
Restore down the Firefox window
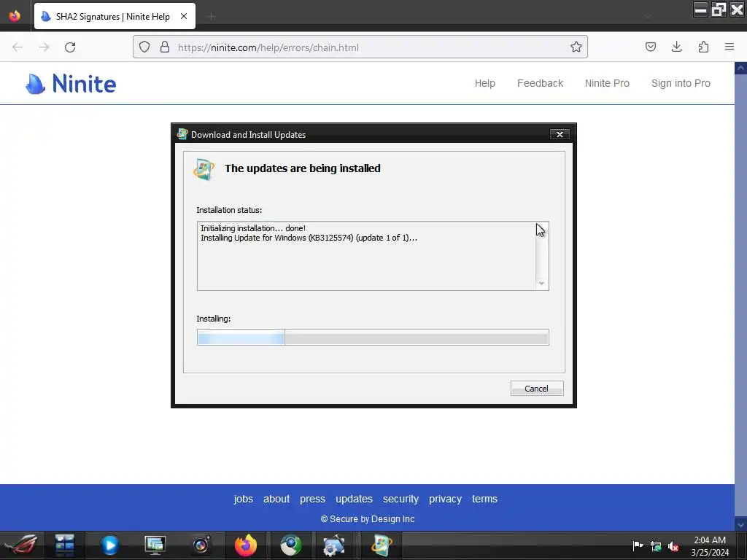point(719,10)
